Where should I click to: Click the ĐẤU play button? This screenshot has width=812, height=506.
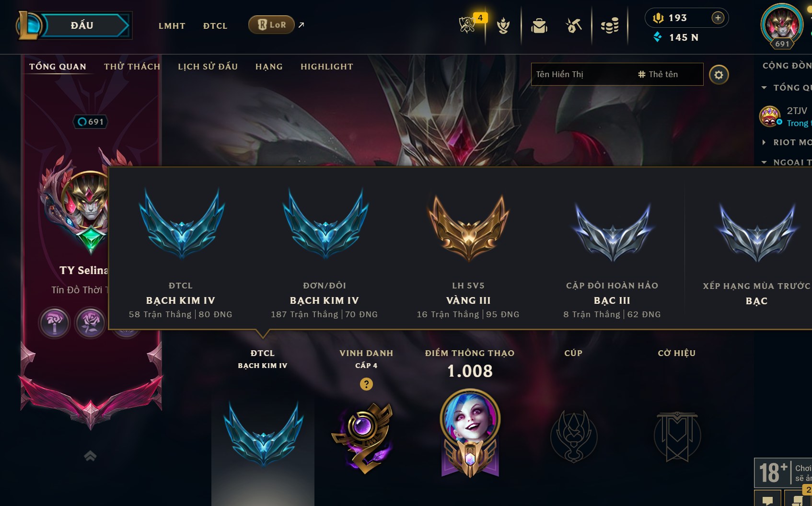(x=82, y=25)
